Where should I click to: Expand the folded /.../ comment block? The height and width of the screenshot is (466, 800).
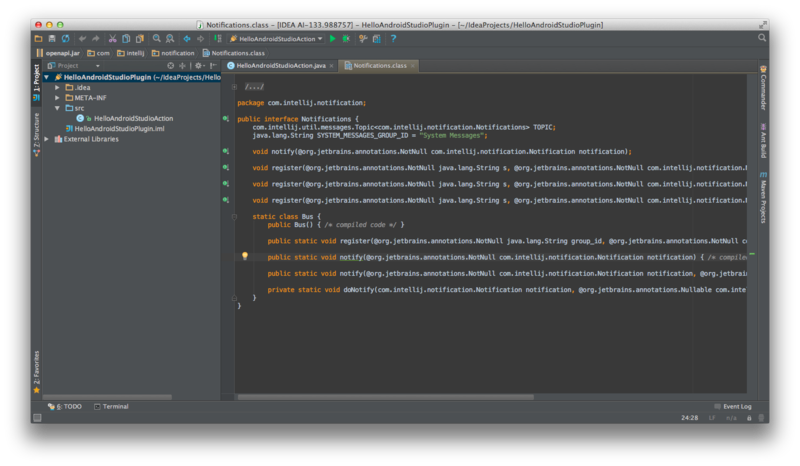pos(234,87)
